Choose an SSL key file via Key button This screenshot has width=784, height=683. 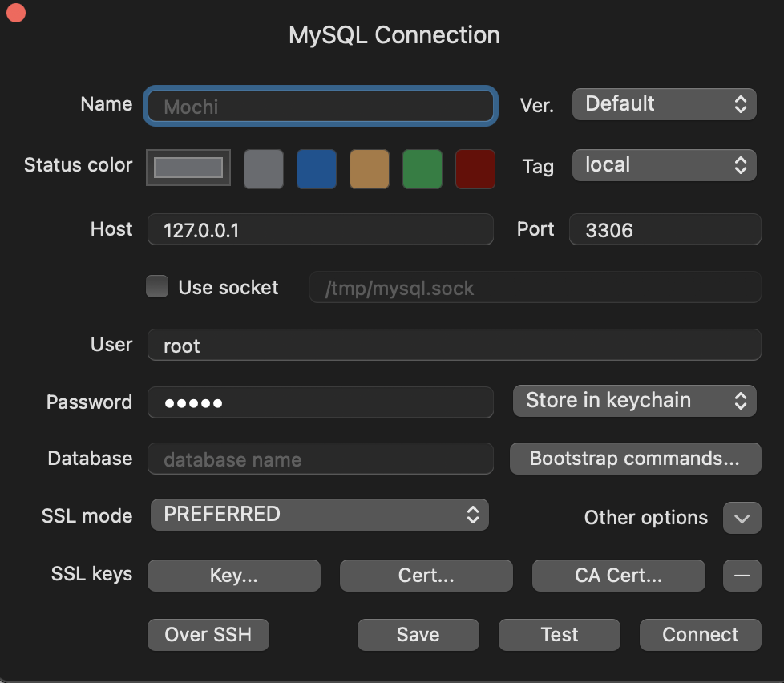233,575
